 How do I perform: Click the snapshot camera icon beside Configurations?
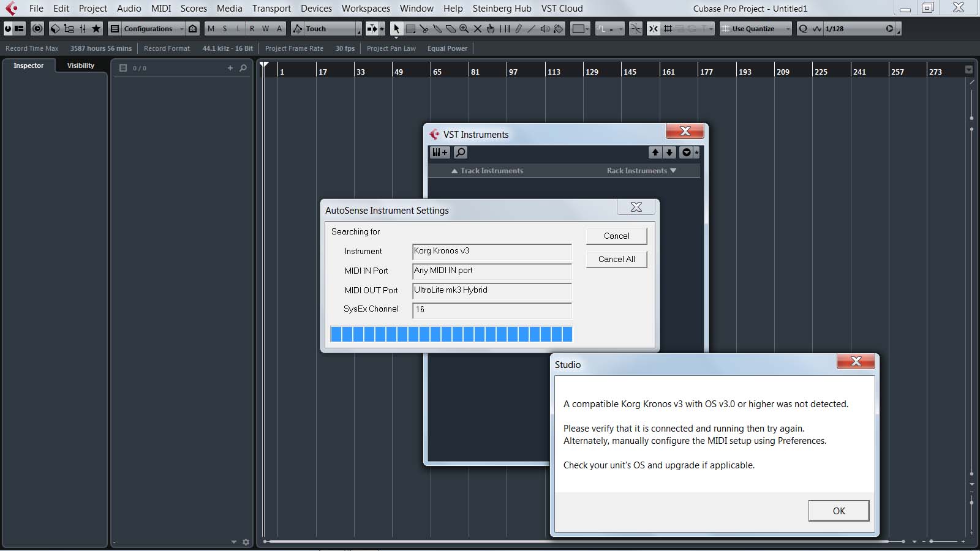click(193, 29)
